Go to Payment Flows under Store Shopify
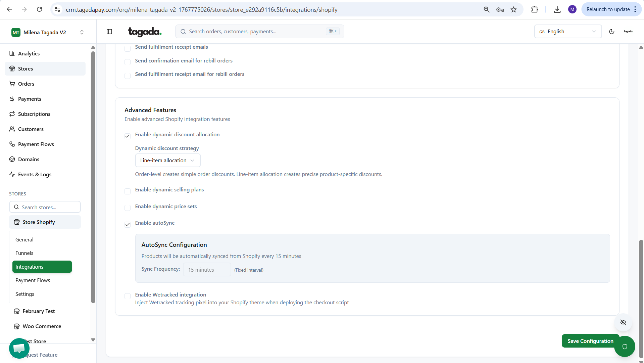The height and width of the screenshot is (363, 644). (33, 280)
